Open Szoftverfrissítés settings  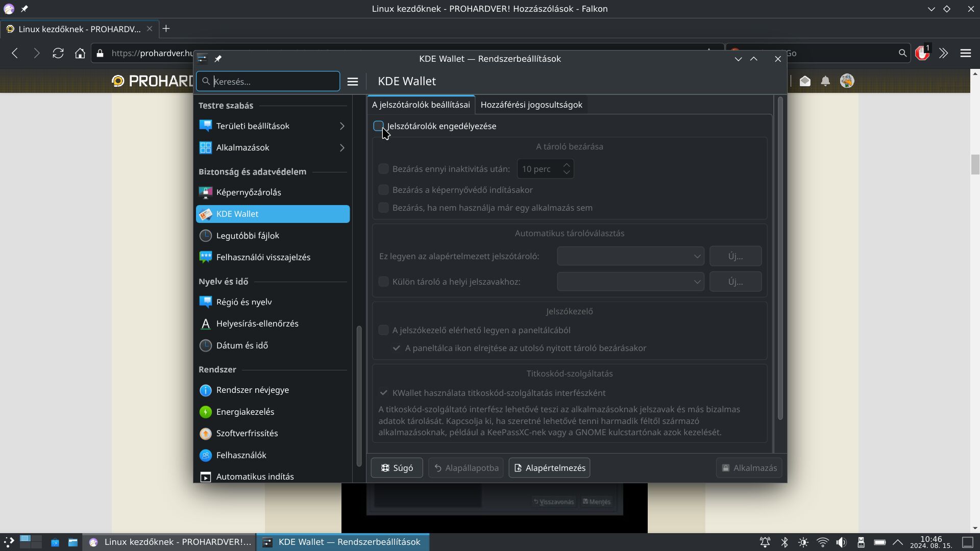point(273,433)
